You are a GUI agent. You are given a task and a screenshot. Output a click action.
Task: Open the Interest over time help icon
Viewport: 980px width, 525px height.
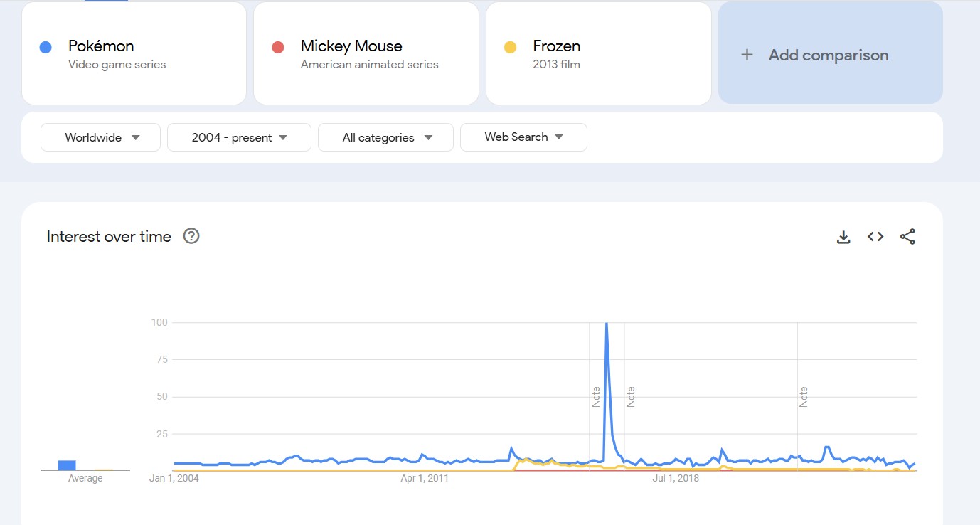pyautogui.click(x=191, y=236)
